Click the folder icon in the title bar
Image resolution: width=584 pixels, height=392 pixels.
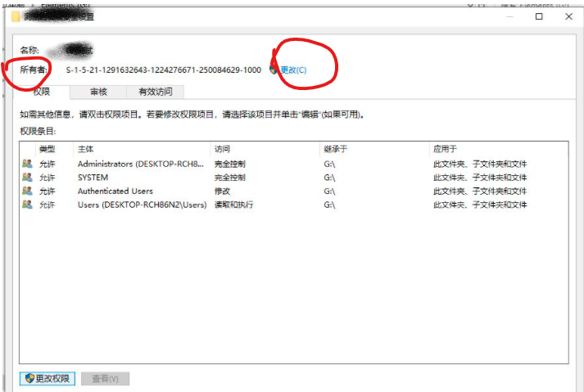16,16
